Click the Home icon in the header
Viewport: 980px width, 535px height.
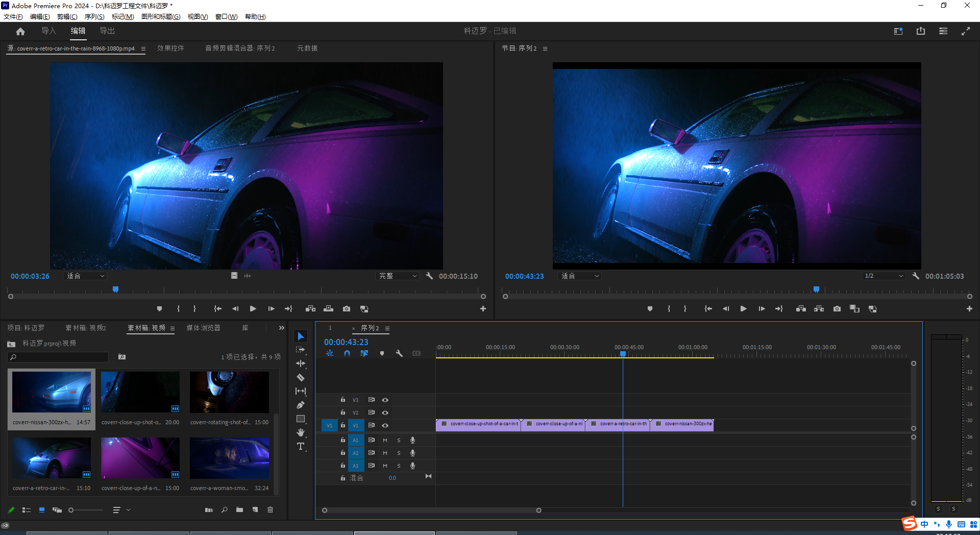point(20,31)
